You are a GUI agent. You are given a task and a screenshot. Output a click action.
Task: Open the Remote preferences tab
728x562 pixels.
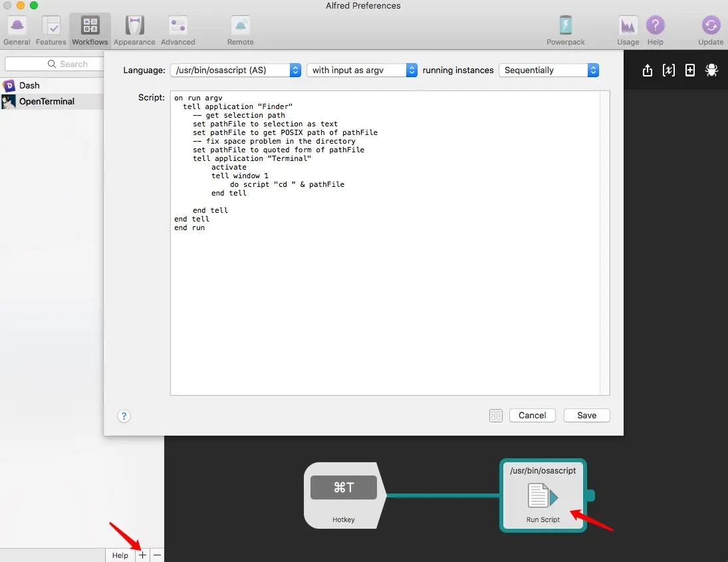[x=241, y=30]
